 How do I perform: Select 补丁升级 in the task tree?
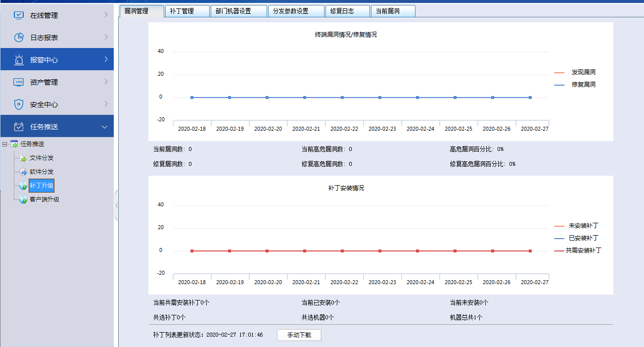click(42, 186)
